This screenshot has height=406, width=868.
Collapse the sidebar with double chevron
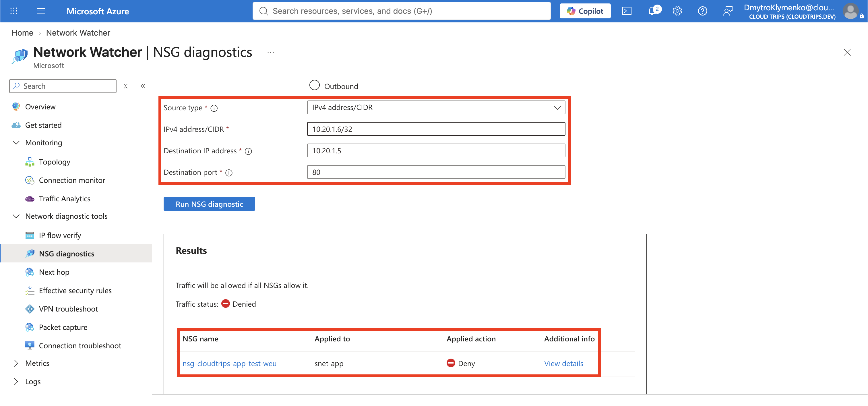(x=143, y=86)
